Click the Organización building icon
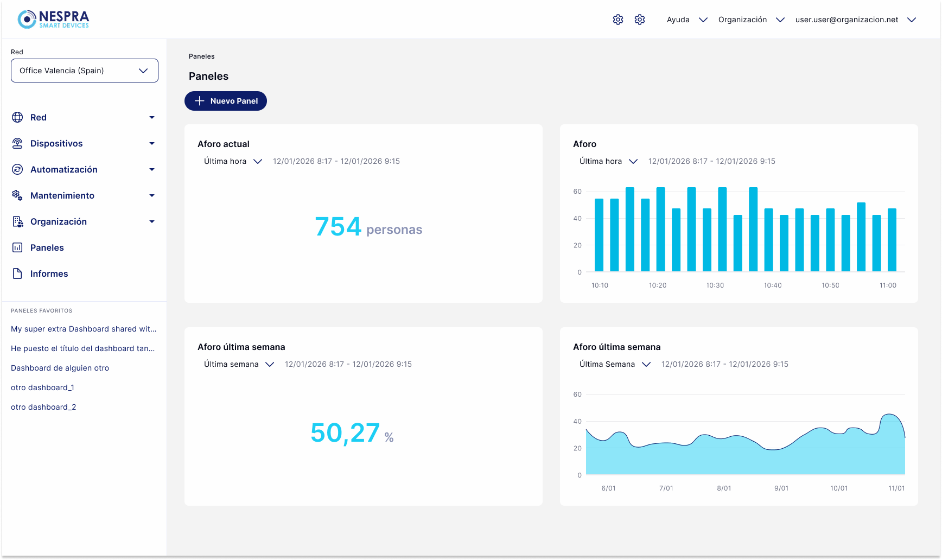Screen dimensions: 942x560 (17, 221)
